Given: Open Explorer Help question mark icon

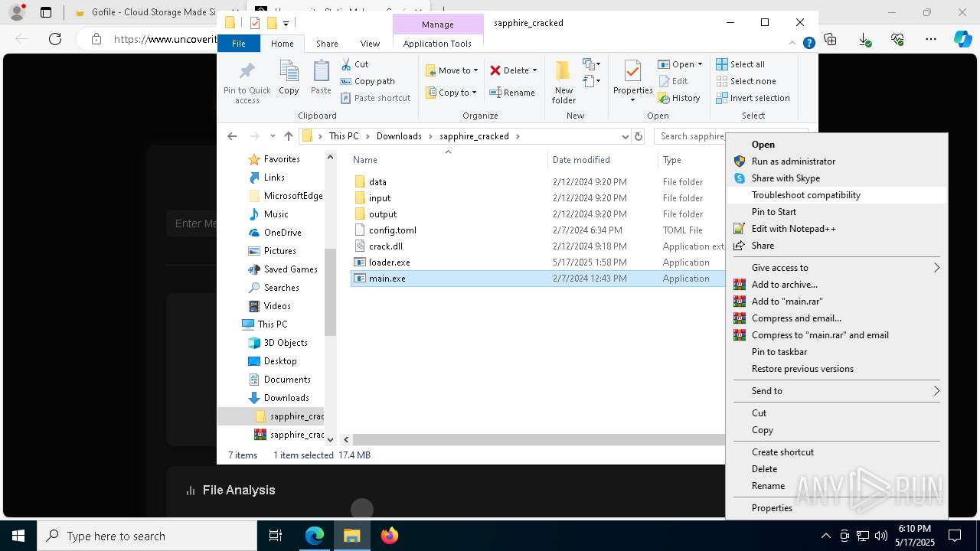Looking at the screenshot, I should (x=808, y=44).
